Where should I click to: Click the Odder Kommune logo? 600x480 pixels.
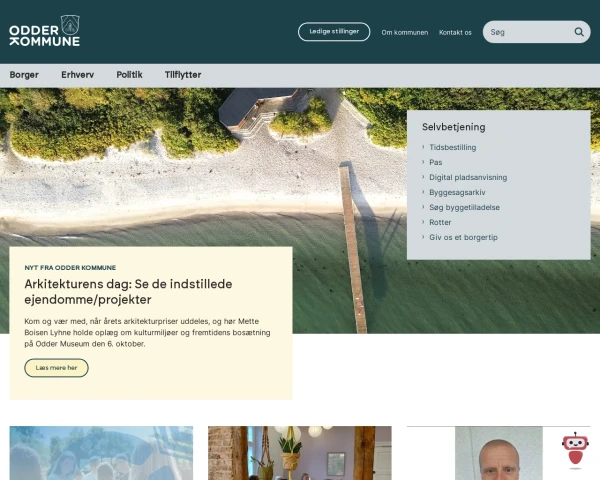[x=44, y=31]
